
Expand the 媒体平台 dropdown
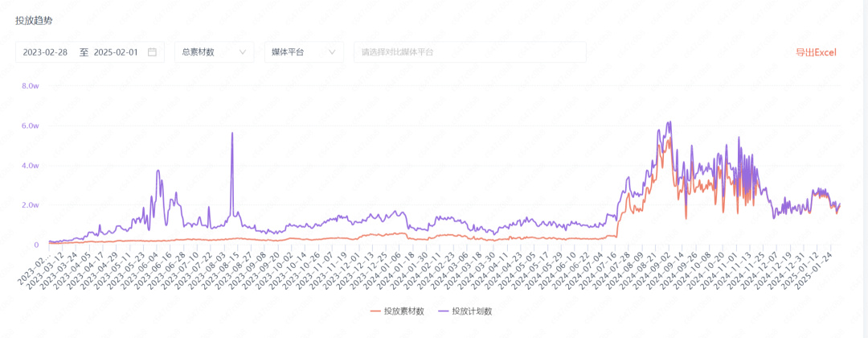304,52
